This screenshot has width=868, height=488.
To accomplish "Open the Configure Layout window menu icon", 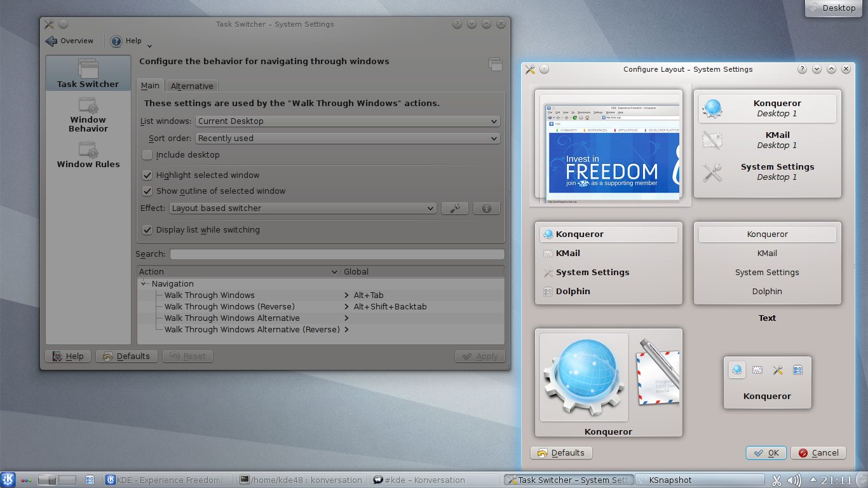I will 530,69.
